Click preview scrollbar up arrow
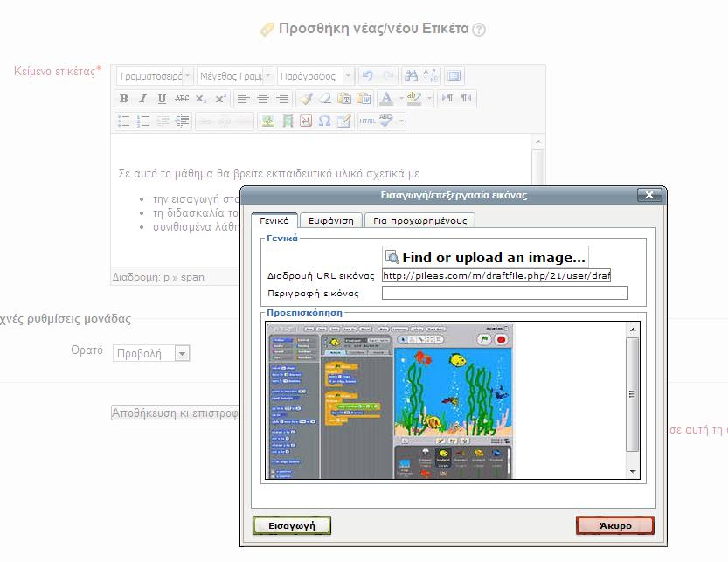This screenshot has width=728, height=562. pyautogui.click(x=633, y=330)
